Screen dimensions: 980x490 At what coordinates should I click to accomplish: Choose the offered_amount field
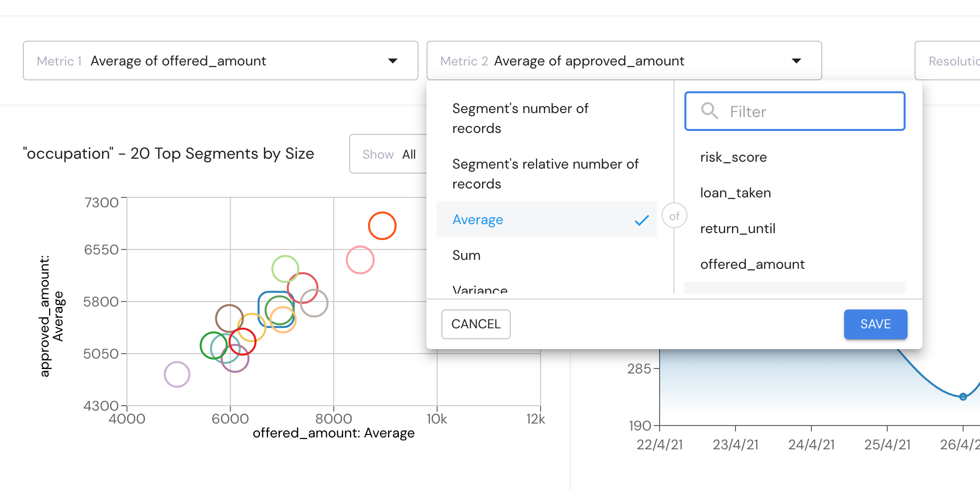coord(795,264)
